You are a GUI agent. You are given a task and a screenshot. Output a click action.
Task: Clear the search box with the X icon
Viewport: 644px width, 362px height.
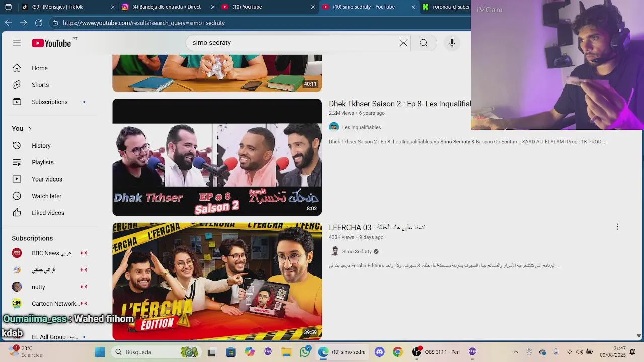coord(404,43)
